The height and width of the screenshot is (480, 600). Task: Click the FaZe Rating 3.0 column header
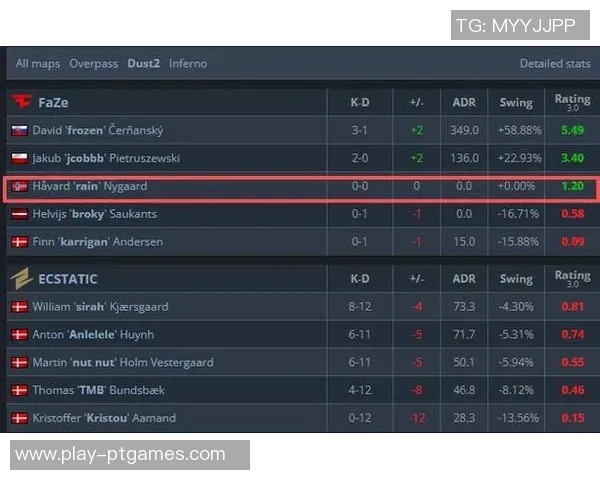(x=572, y=102)
